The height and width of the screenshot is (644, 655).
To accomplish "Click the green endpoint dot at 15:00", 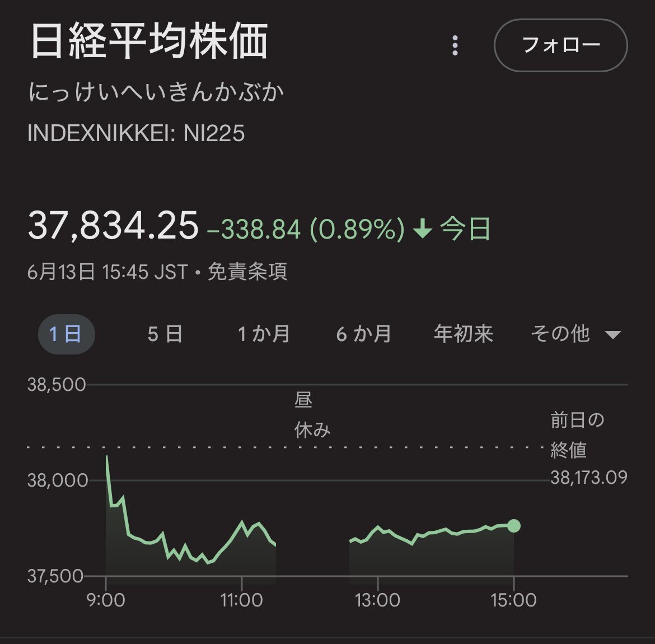I will (513, 525).
